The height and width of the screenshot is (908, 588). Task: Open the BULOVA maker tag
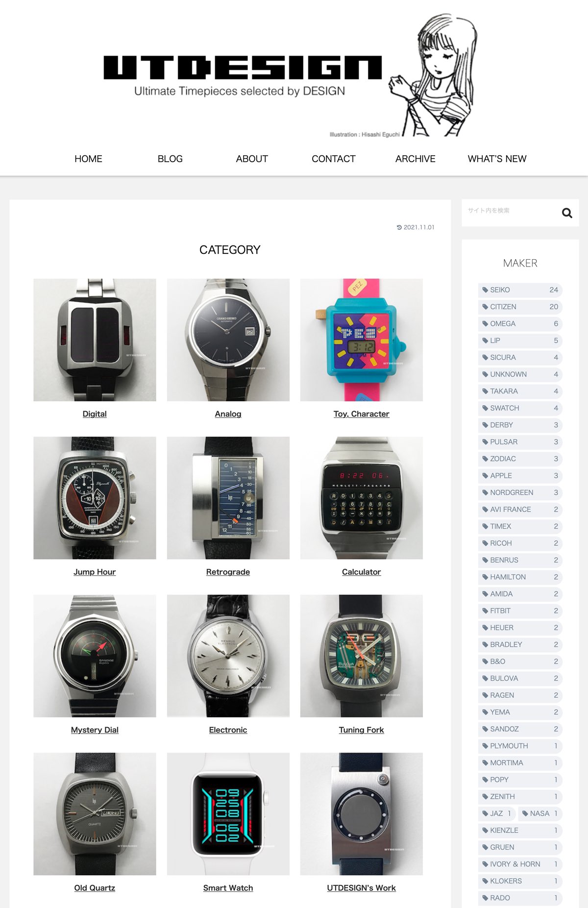point(520,679)
